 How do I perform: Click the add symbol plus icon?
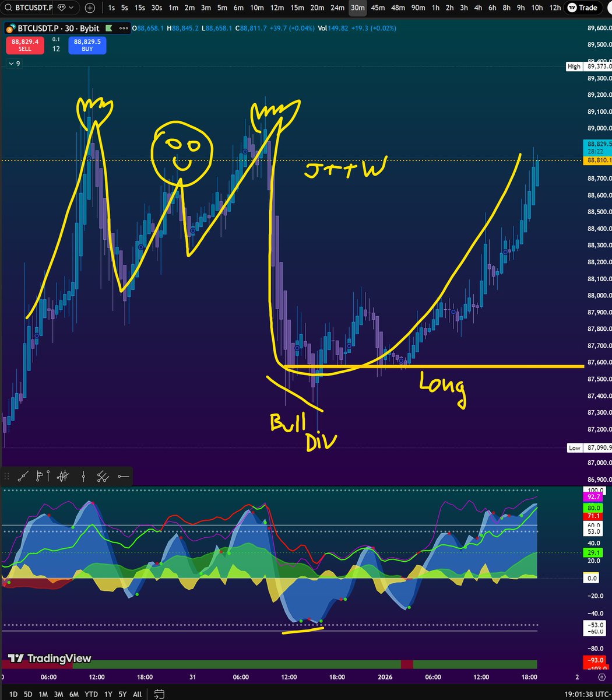90,8
